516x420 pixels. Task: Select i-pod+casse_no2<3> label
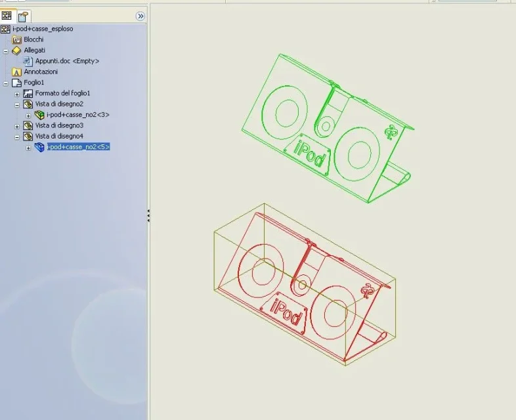[78, 115]
